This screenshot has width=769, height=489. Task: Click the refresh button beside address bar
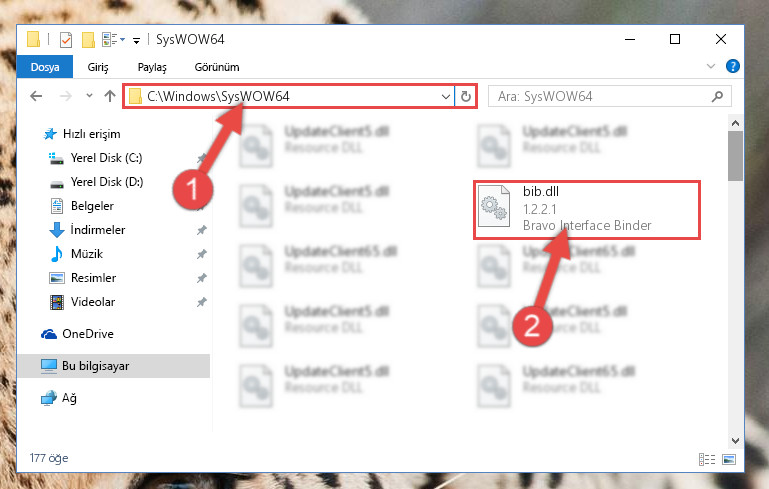(465, 97)
